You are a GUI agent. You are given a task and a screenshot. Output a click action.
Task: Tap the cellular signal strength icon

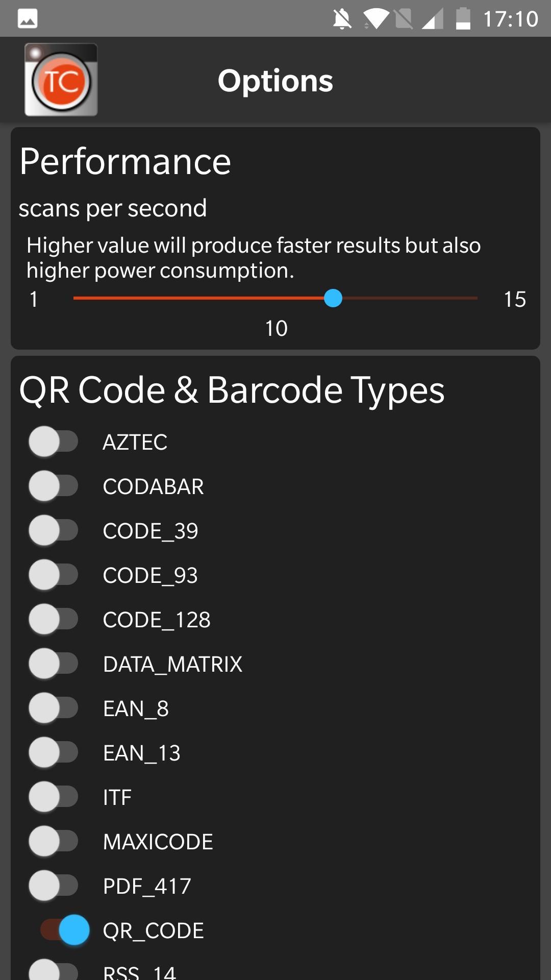pos(433,19)
